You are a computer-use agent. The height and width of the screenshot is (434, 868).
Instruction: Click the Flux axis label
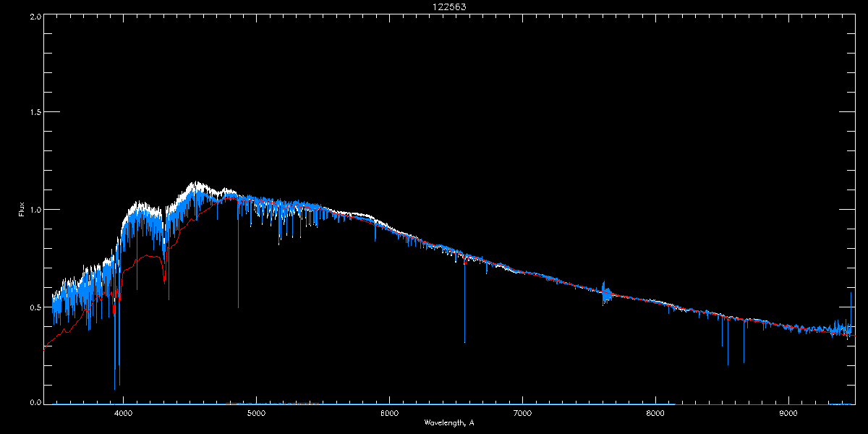tap(22, 210)
